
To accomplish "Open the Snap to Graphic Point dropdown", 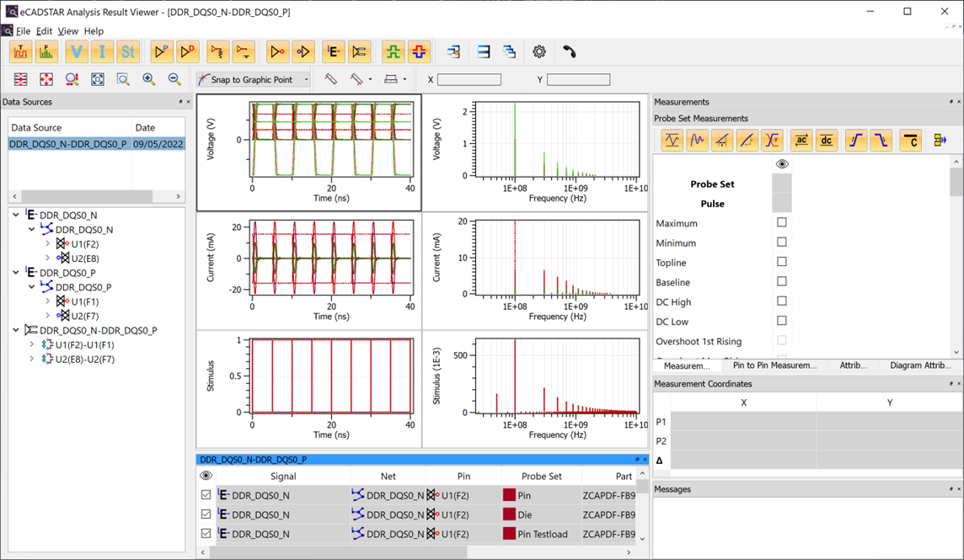I will 306,79.
